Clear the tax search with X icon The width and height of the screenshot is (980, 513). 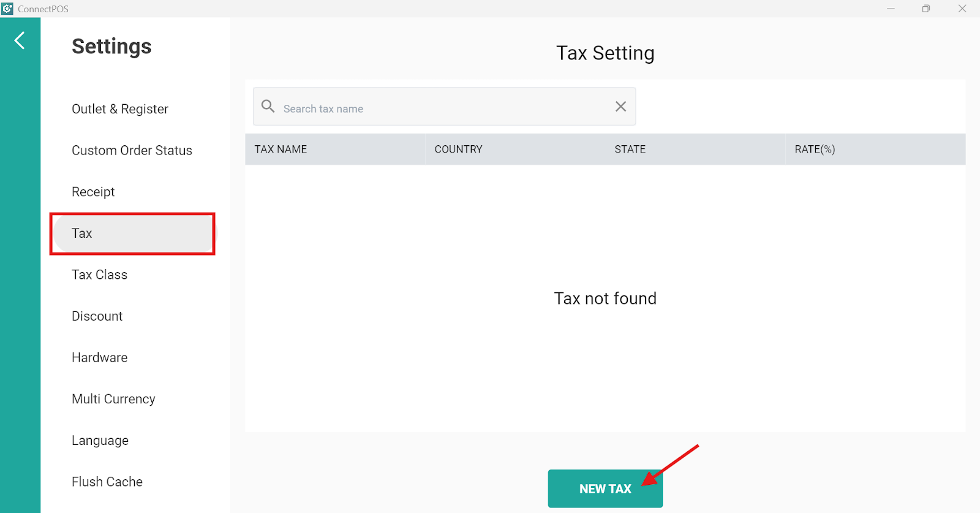[620, 107]
